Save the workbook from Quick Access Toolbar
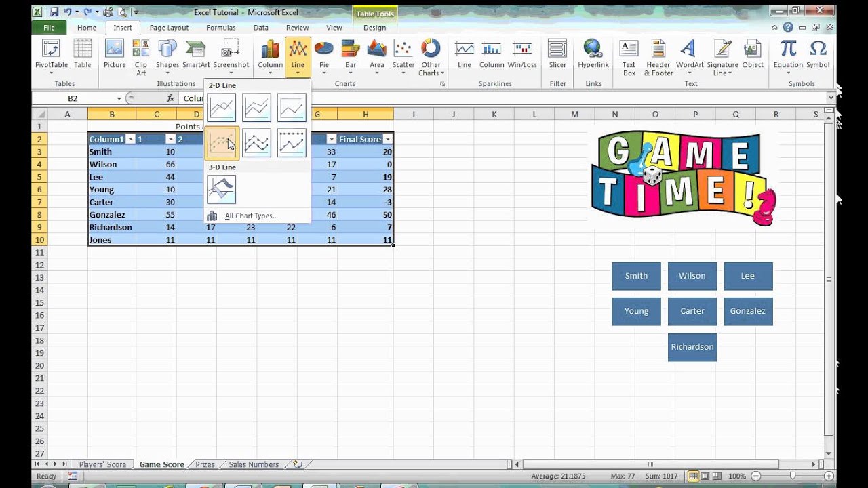 pyautogui.click(x=54, y=12)
